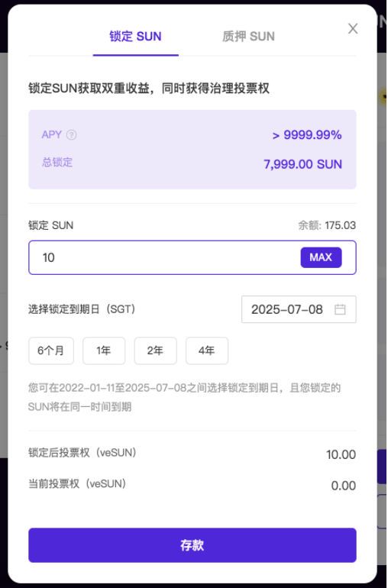
Task: Click the date range hint starting 您可在2022-01-11
Action: pos(184,397)
